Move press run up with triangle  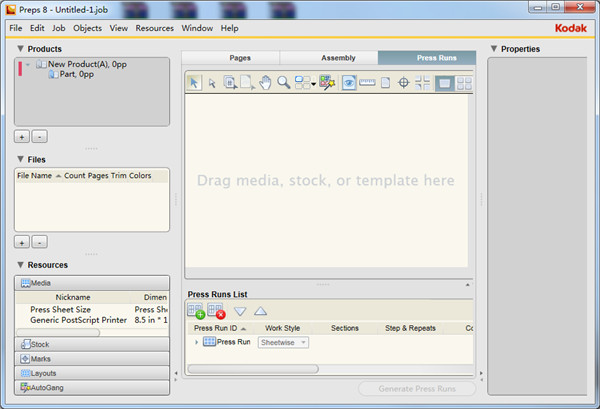260,311
